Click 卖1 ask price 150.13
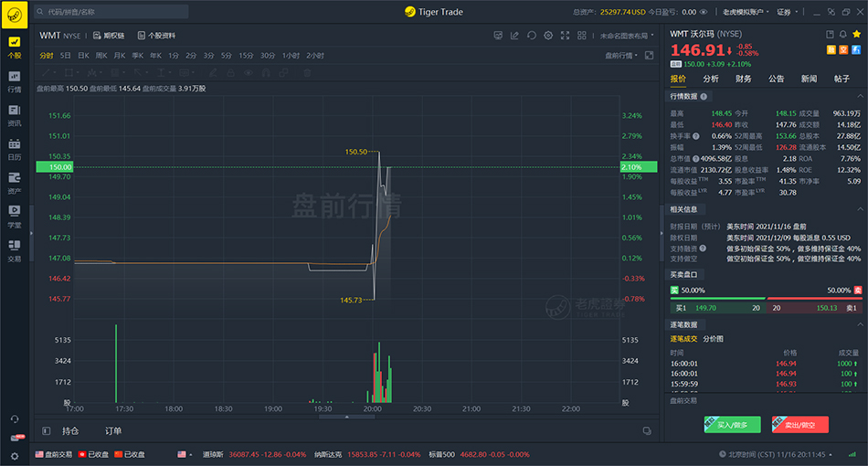Viewport: 868px width, 466px height. point(827,308)
